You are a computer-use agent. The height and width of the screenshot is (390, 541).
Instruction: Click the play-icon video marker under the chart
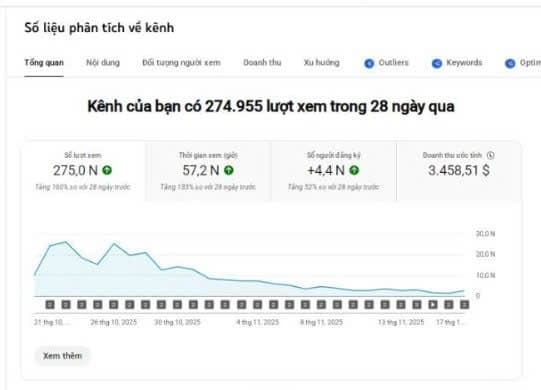(433, 304)
